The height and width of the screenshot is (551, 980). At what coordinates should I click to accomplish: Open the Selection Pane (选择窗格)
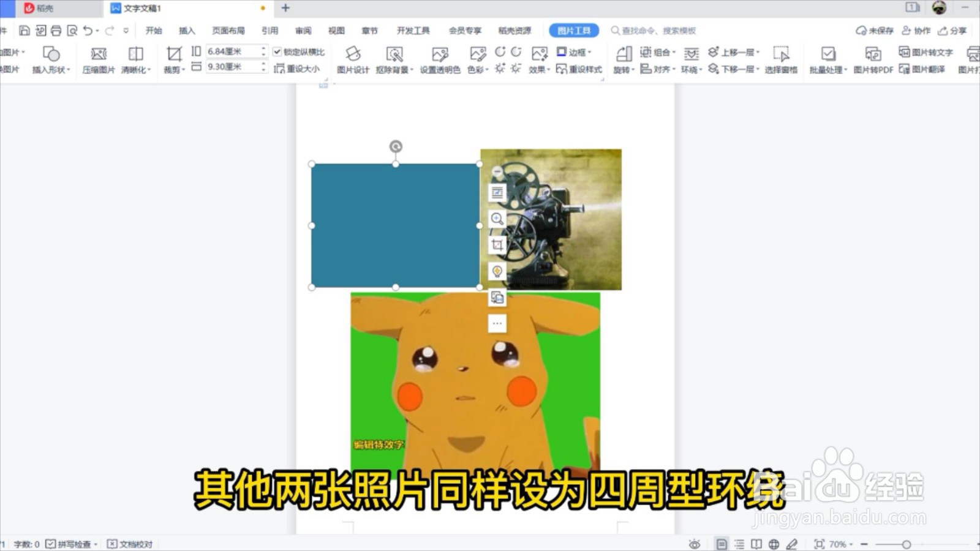tap(781, 60)
